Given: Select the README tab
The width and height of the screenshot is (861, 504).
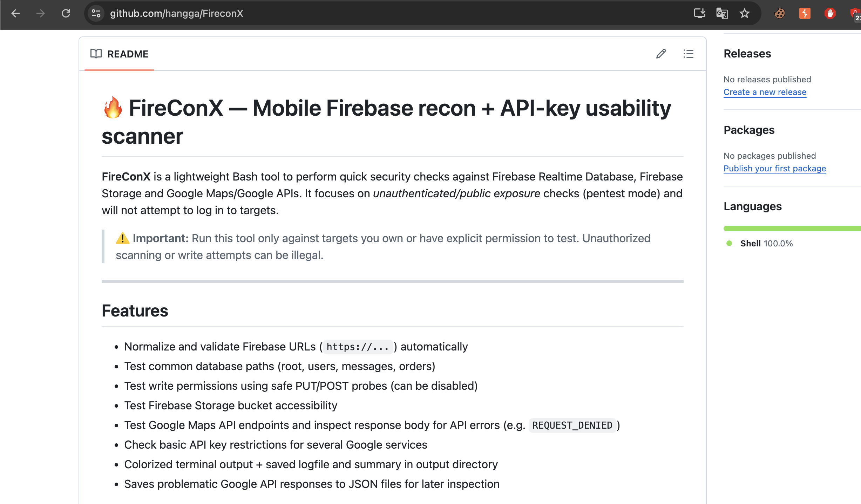Looking at the screenshot, I should click(120, 54).
